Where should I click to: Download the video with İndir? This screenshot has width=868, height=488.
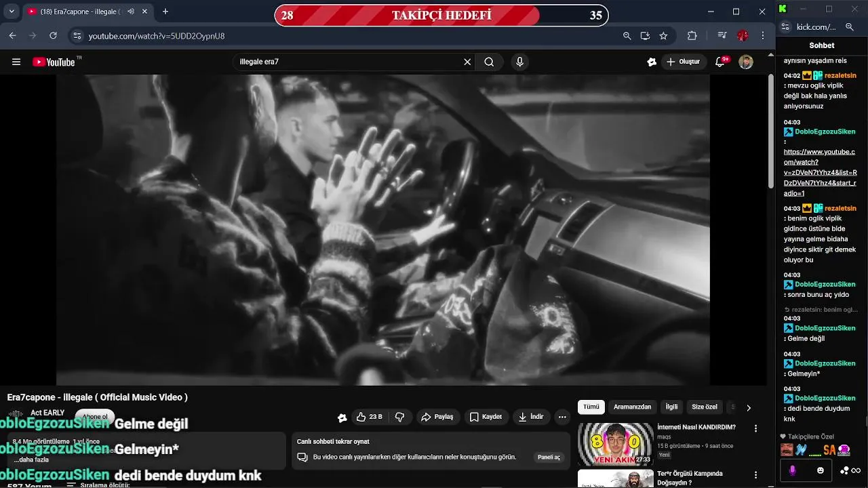pyautogui.click(x=531, y=417)
